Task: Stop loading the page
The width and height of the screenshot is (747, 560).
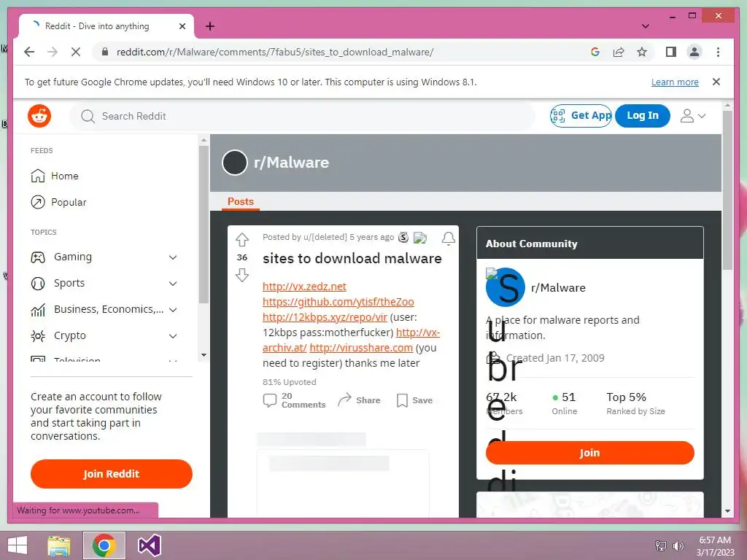Action: 76,52
